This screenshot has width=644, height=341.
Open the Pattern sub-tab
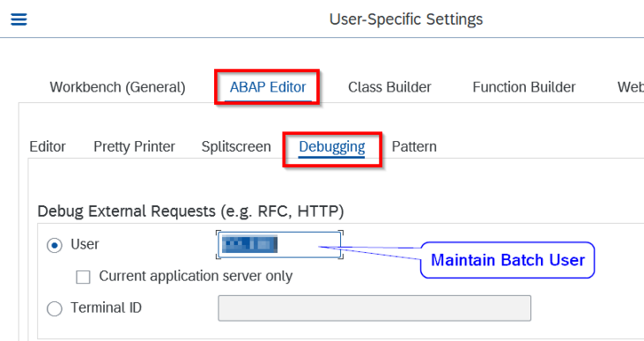[414, 147]
